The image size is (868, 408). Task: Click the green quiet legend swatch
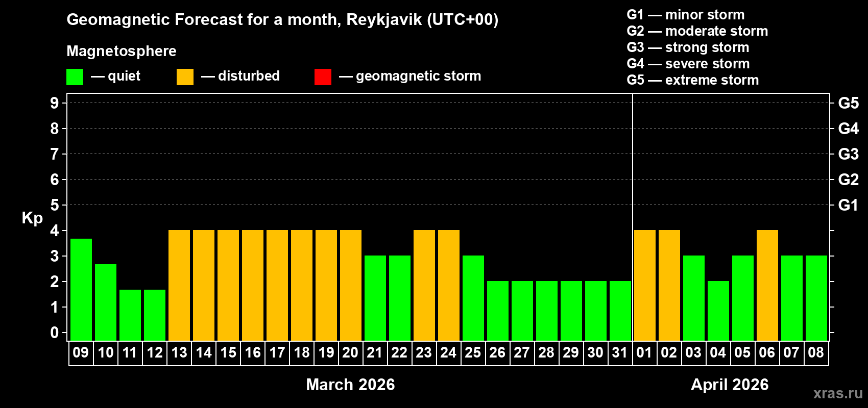[x=75, y=77]
